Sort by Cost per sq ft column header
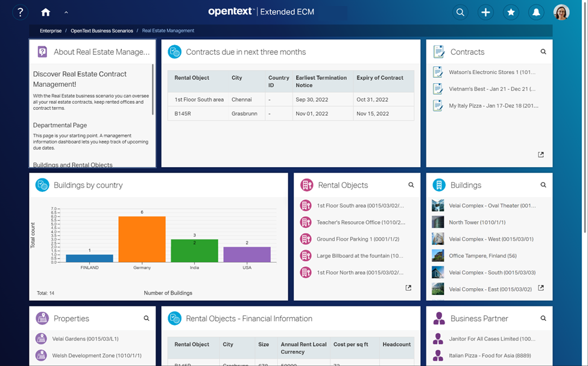 click(x=350, y=344)
